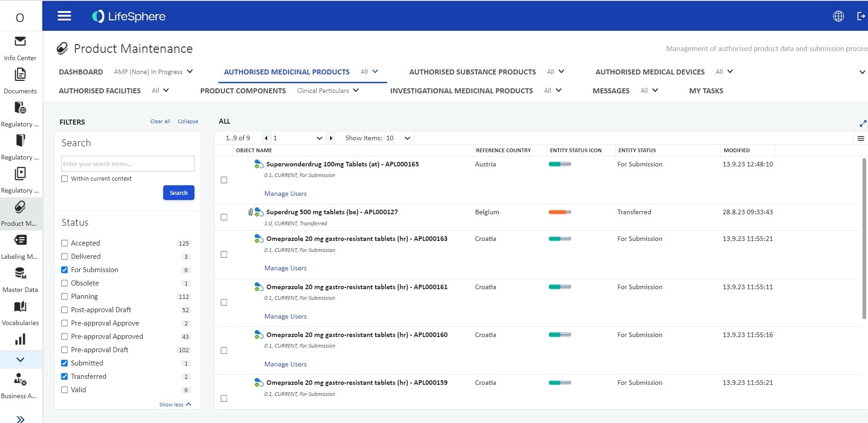Enable Within current context checkbox

click(64, 179)
